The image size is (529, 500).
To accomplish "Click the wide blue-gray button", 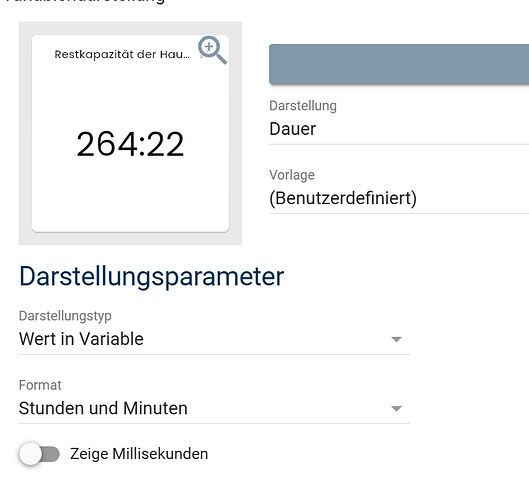I will pos(399,64).
